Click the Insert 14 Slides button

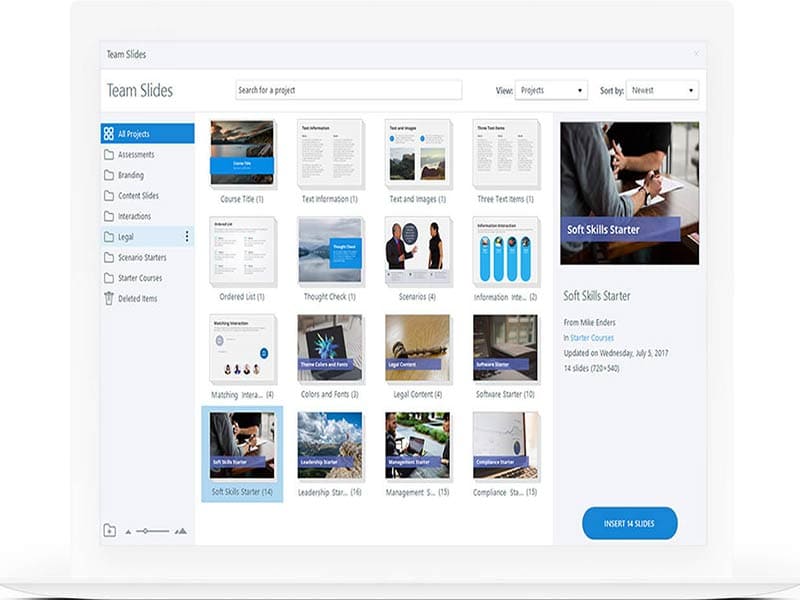628,522
